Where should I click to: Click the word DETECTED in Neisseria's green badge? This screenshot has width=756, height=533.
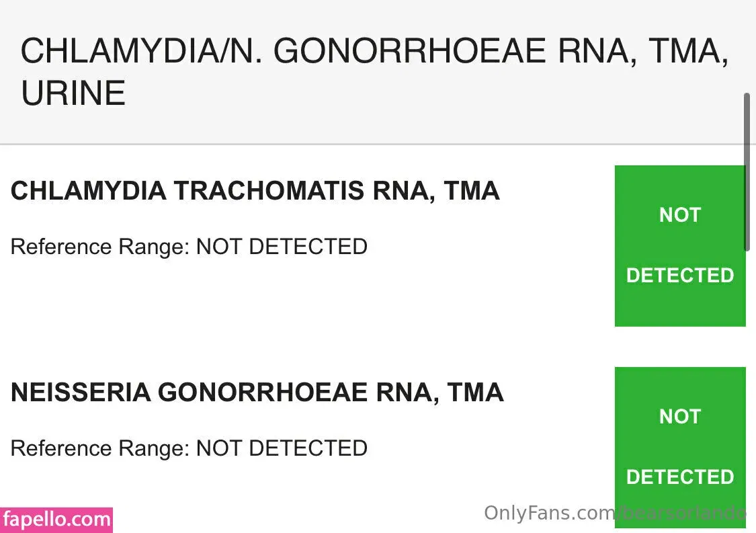[679, 477]
